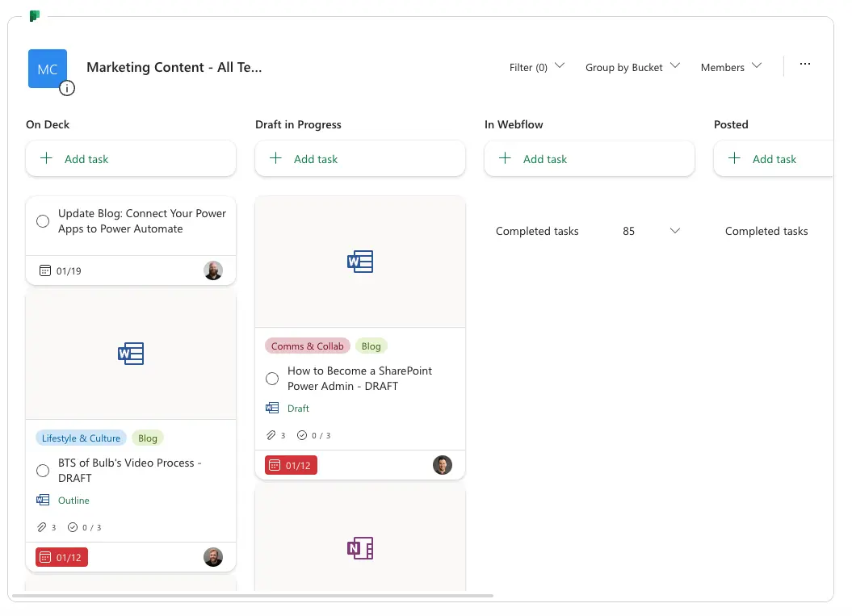
Task: Open the Draft Word document link icon
Action: pos(272,408)
